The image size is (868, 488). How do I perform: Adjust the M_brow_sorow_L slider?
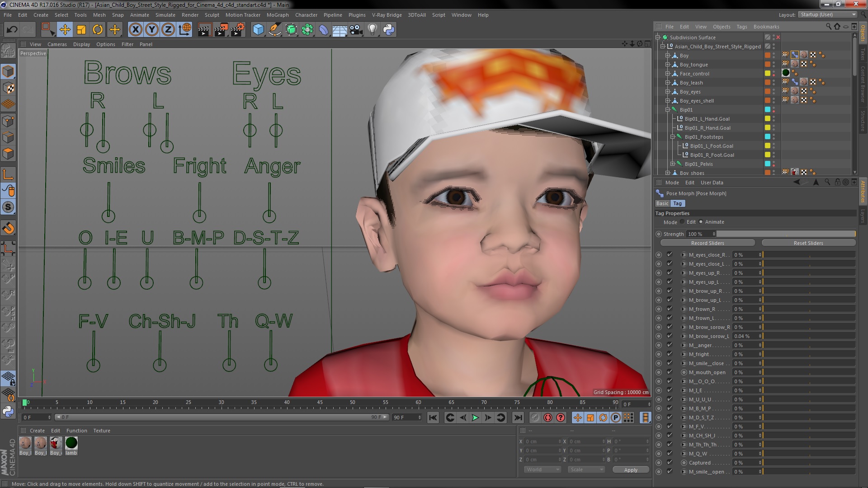pyautogui.click(x=809, y=336)
